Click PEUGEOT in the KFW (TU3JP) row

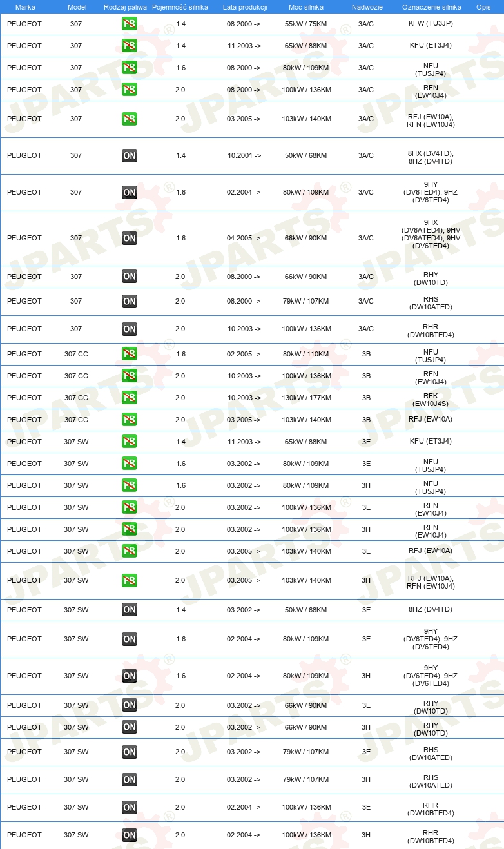[x=24, y=24]
